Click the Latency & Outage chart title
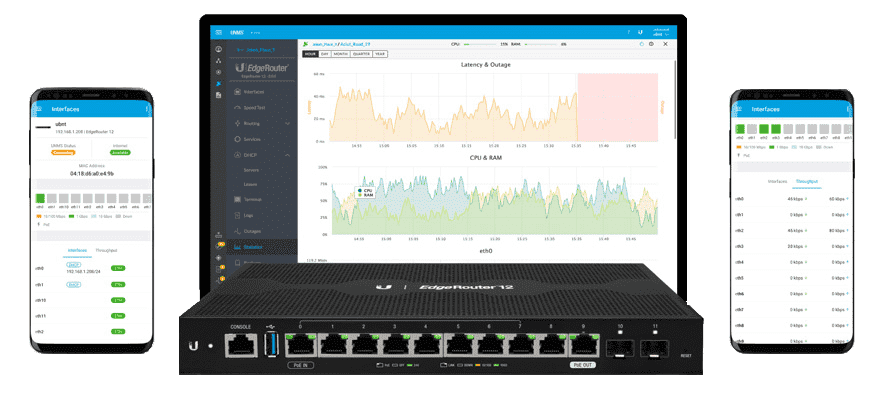This screenshot has width=878, height=410. click(x=485, y=64)
